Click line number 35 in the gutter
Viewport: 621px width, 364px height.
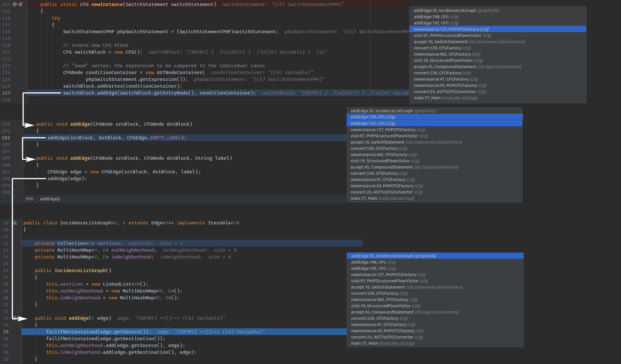6,332
